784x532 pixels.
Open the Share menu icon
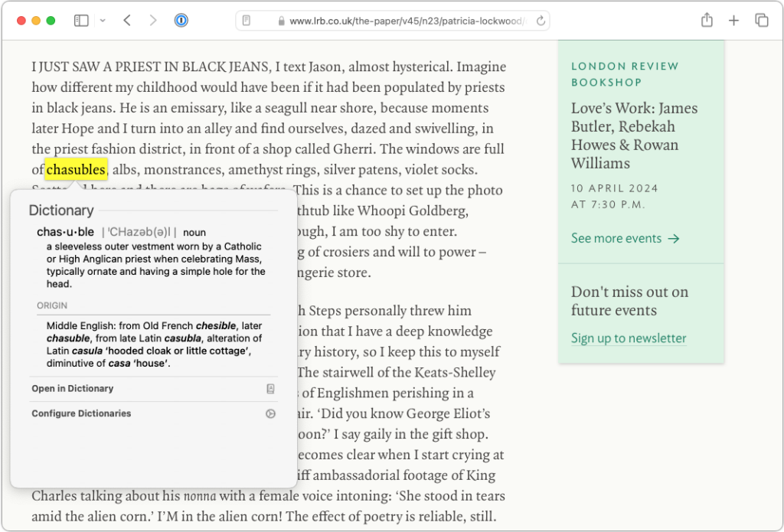(707, 21)
